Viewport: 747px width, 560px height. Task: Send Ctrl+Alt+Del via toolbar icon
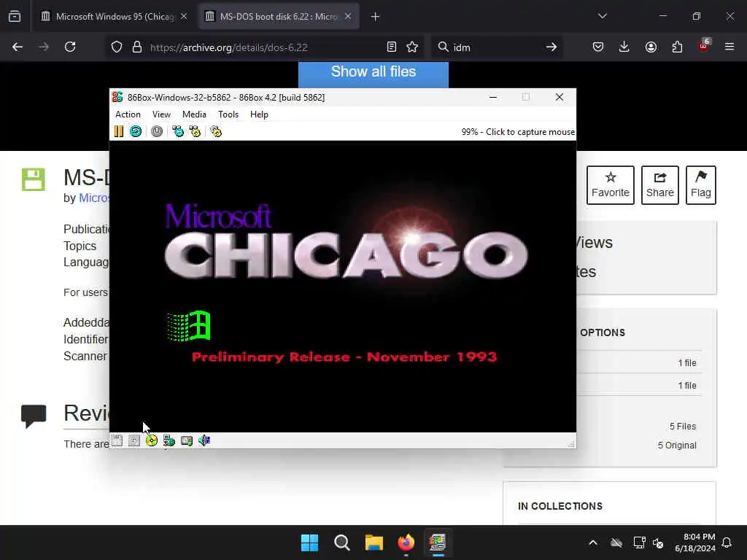[x=178, y=131]
